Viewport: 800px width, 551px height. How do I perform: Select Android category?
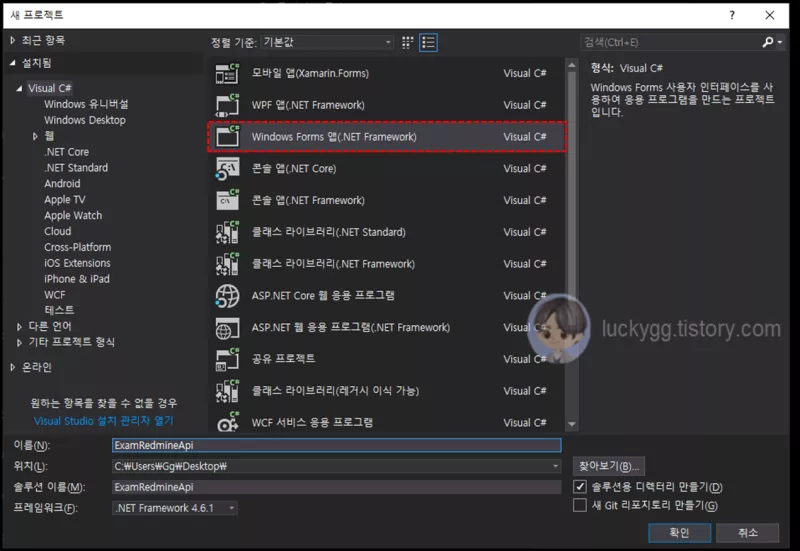coord(62,183)
